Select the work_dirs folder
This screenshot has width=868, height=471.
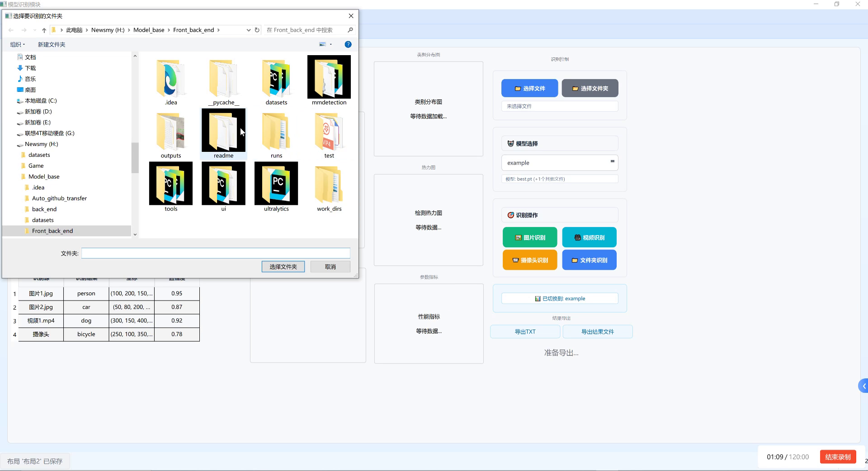(x=329, y=187)
